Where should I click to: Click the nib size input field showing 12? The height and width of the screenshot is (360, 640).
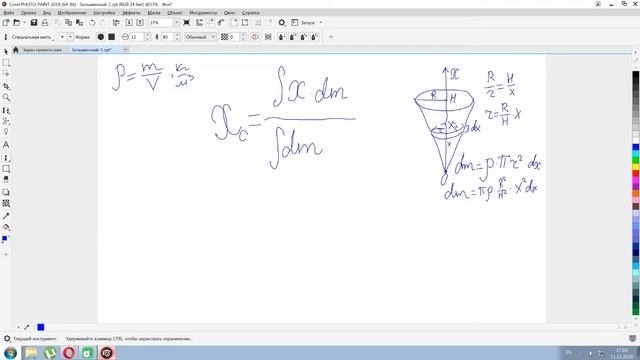137,37
